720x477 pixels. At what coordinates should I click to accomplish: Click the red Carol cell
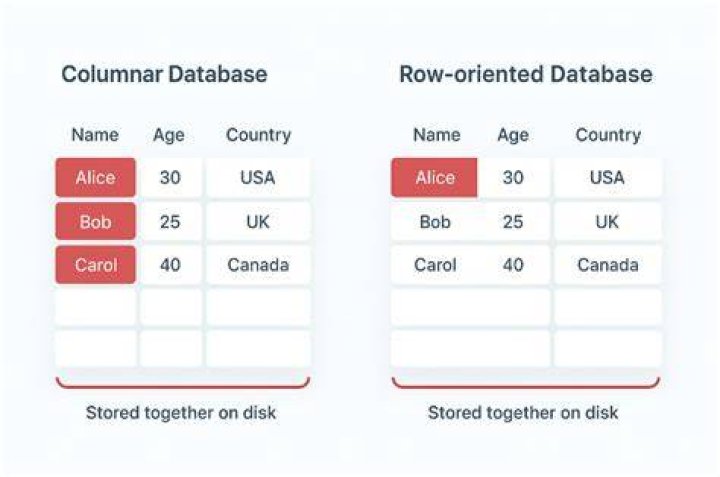(96, 265)
